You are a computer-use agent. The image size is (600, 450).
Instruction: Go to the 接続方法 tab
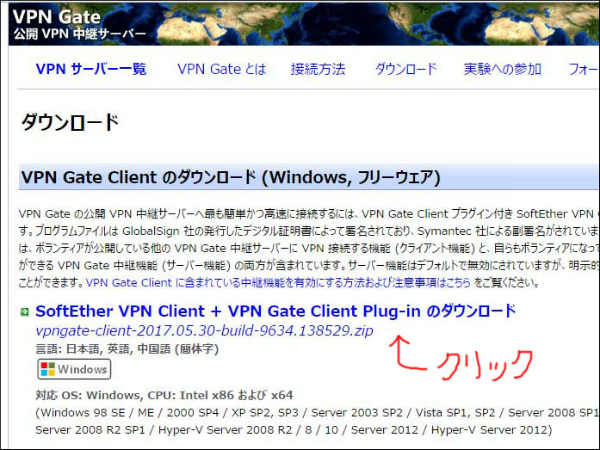(318, 69)
